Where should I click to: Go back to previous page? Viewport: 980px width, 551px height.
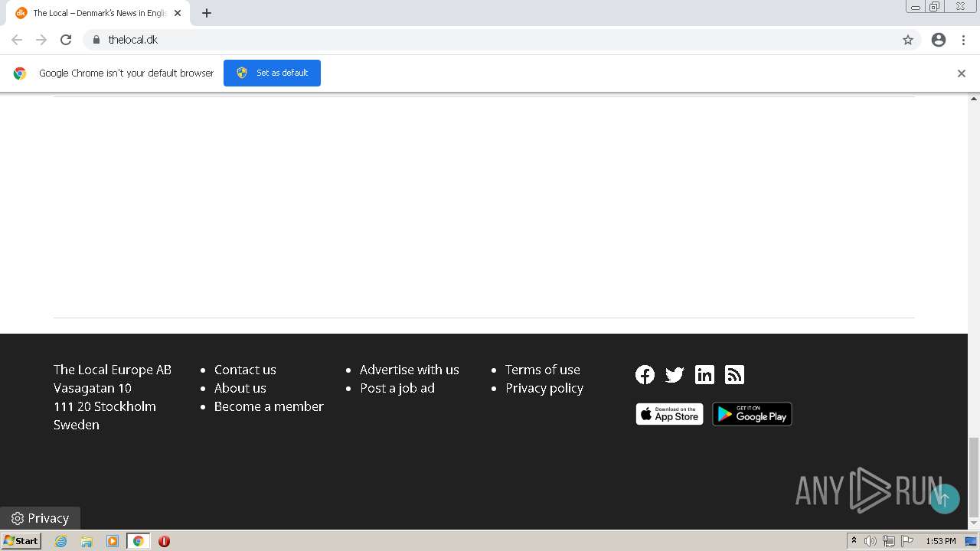click(x=17, y=40)
